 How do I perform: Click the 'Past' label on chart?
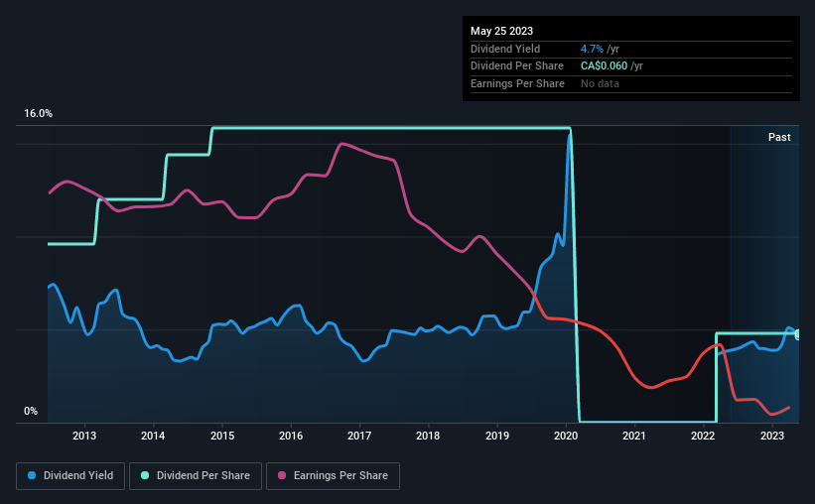click(x=779, y=137)
